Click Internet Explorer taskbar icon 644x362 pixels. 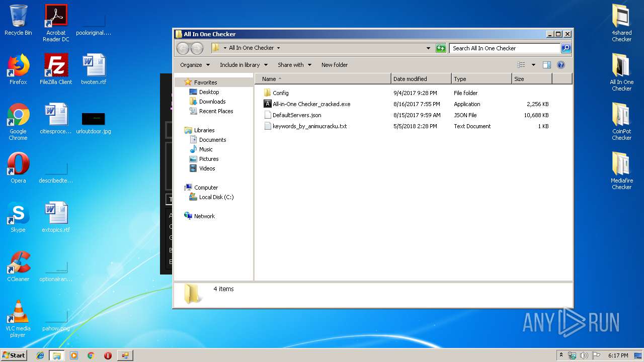click(x=40, y=355)
